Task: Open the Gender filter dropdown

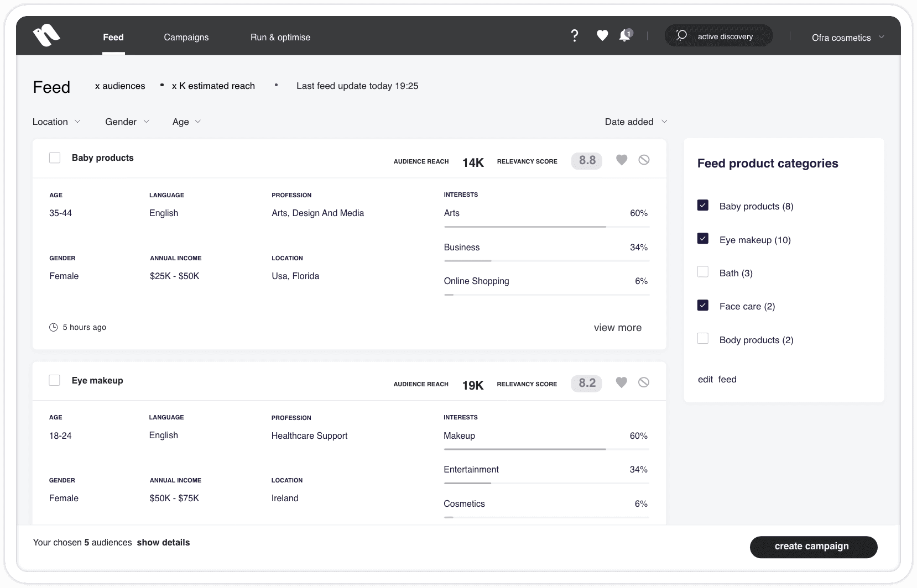Action: 127,122
